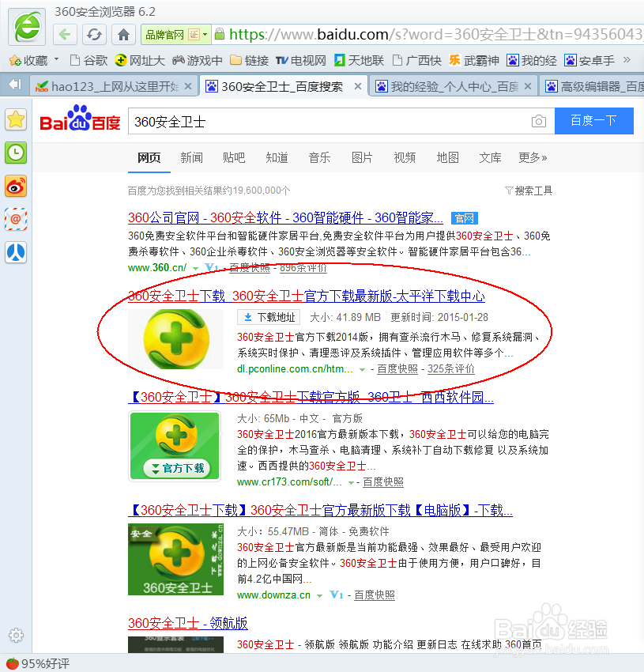The image size is (644, 672).
Task: Select the 贴吧 search category
Action: tap(234, 157)
